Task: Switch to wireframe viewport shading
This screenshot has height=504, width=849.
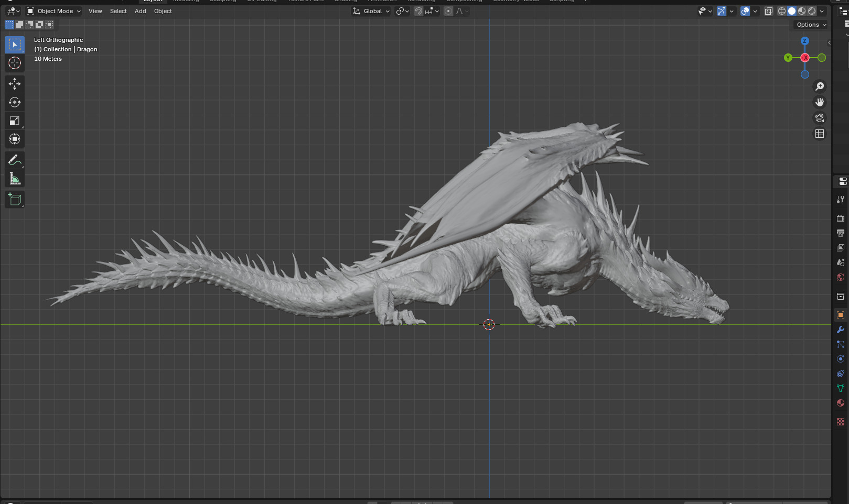Action: point(782,11)
